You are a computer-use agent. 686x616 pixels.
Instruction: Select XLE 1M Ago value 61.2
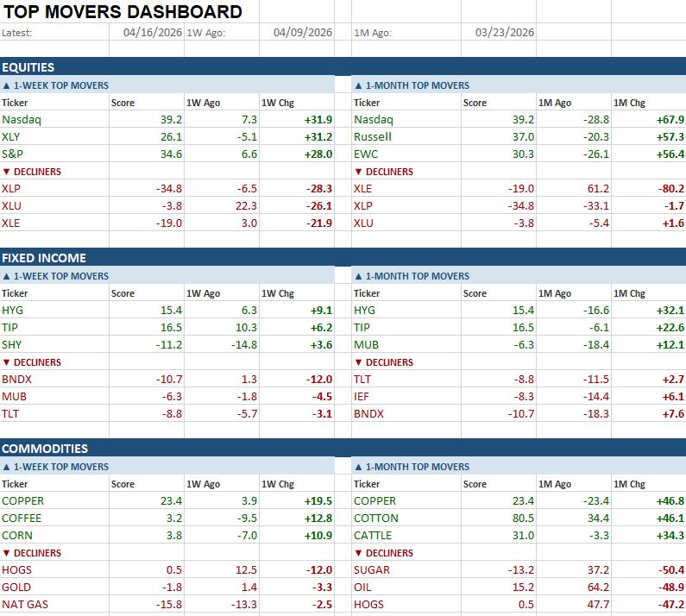click(574, 189)
